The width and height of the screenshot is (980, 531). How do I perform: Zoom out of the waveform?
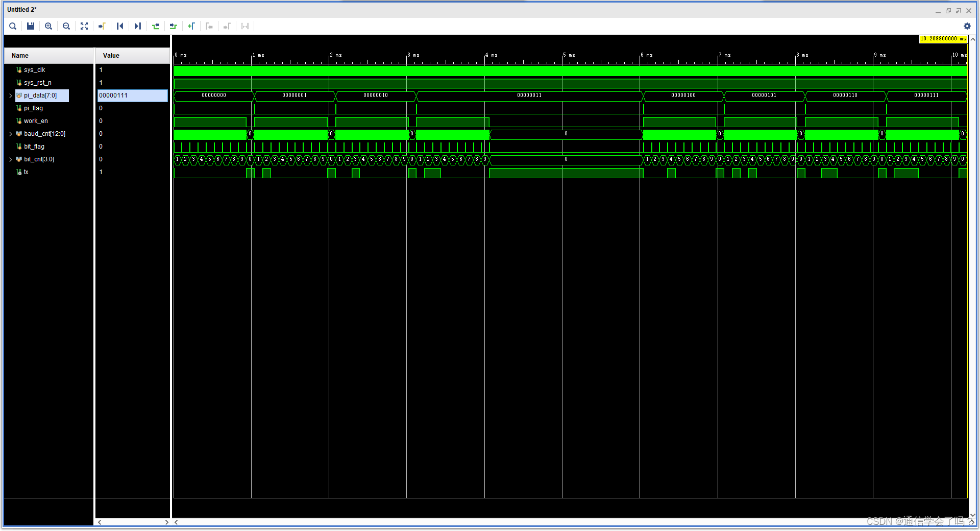pyautogui.click(x=66, y=26)
